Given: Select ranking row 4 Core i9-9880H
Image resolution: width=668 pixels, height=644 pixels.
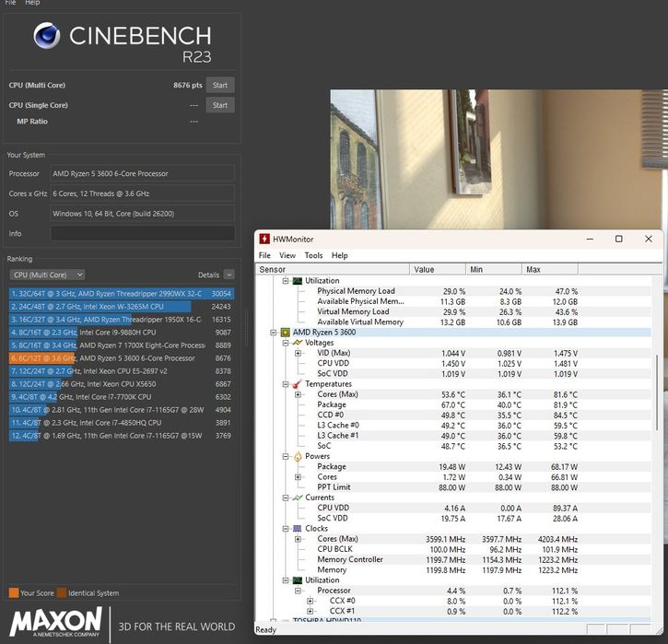Looking at the screenshot, I should [x=122, y=333].
